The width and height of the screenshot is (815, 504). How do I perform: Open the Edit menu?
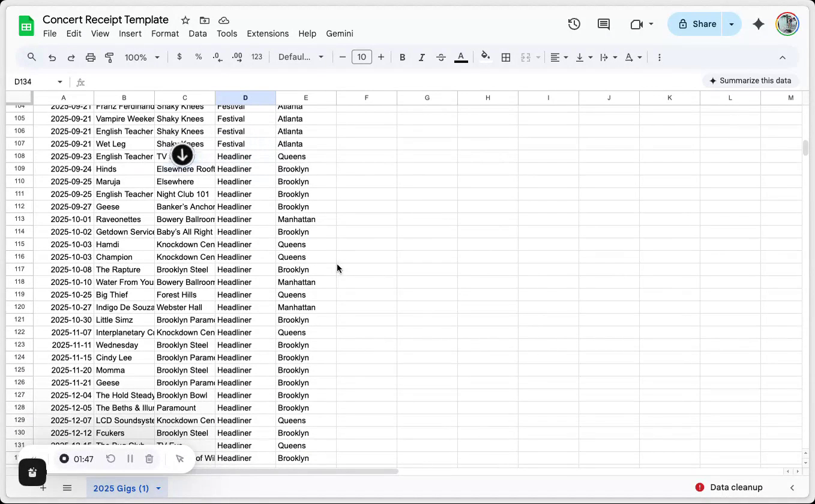(74, 34)
